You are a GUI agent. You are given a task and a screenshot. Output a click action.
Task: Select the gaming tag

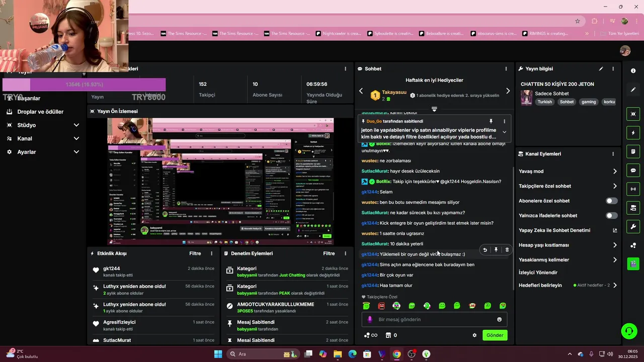click(589, 102)
